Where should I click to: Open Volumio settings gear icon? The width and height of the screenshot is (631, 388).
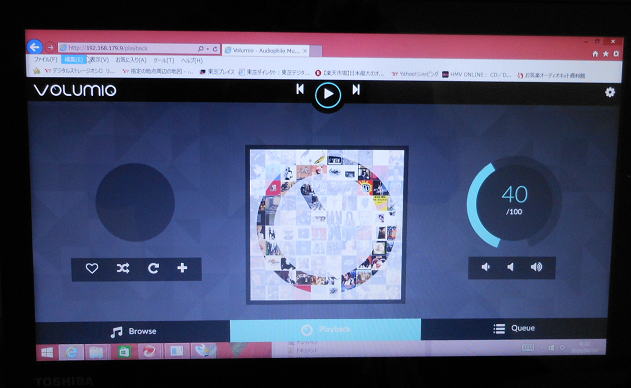[610, 92]
